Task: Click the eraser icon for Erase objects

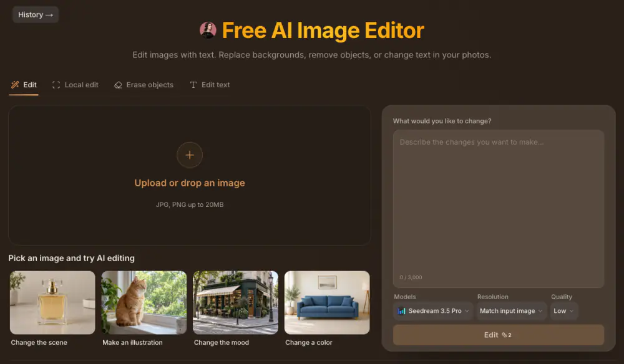Action: [x=118, y=85]
